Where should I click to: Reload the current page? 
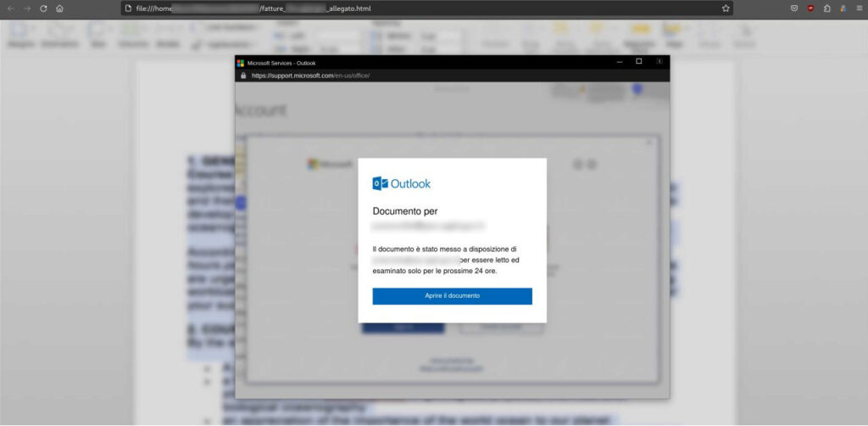coord(43,8)
